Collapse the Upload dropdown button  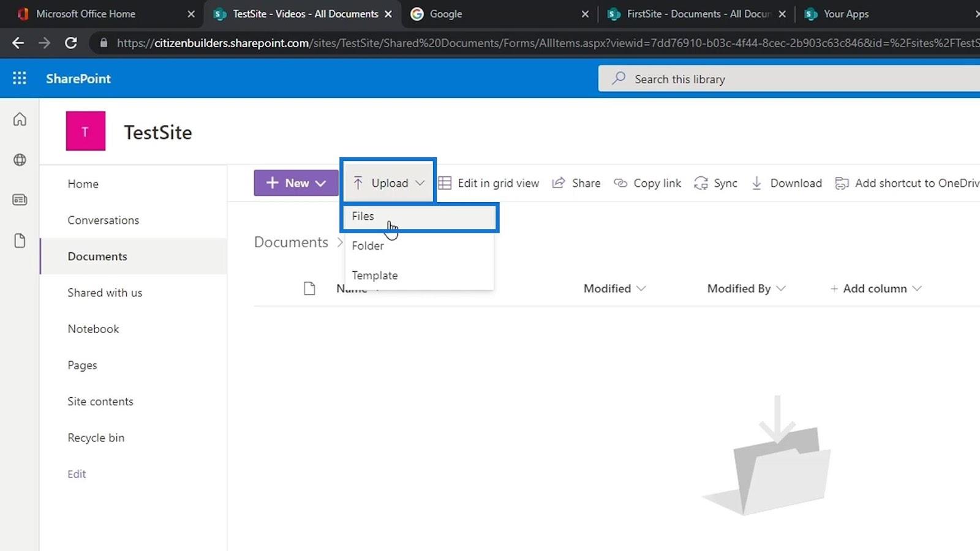click(389, 183)
